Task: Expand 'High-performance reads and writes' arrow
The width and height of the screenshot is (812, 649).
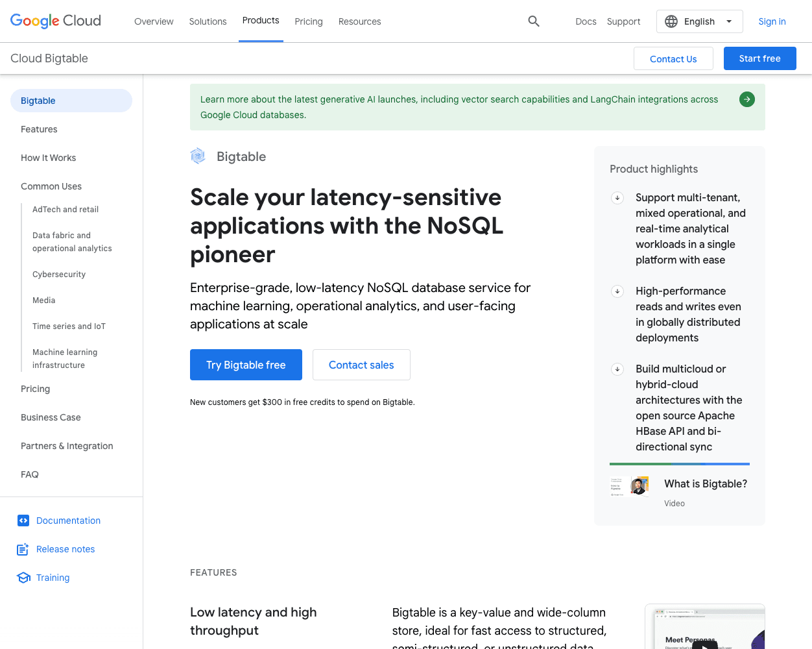Action: [617, 291]
